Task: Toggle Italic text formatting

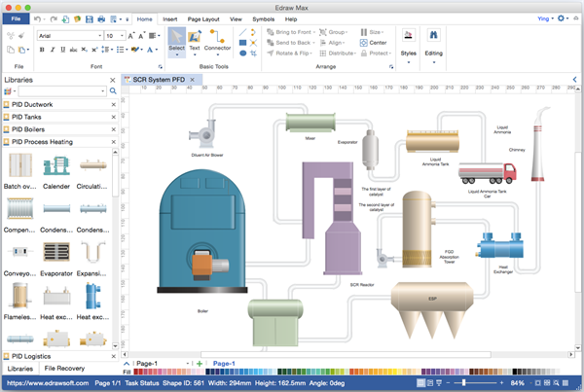Action: 53,50
